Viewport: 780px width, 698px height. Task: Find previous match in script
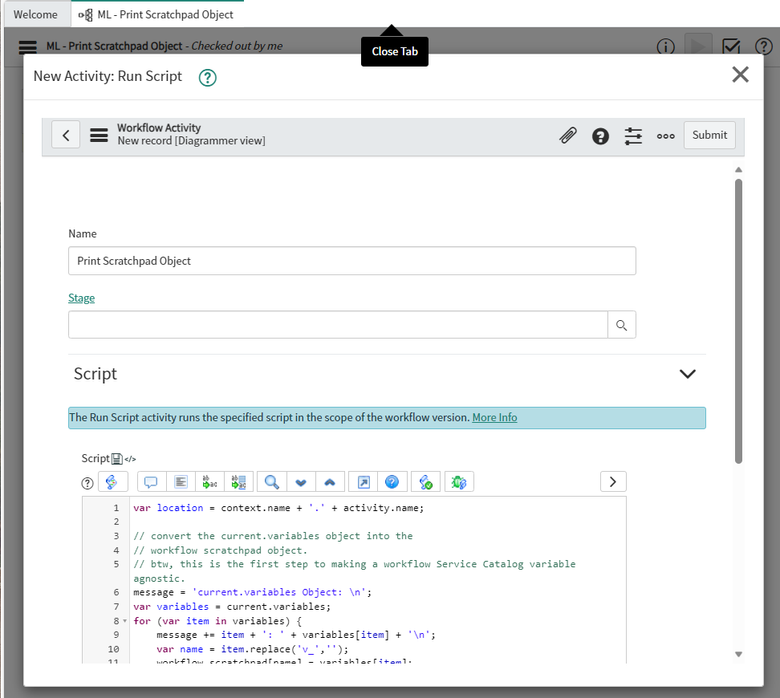329,482
